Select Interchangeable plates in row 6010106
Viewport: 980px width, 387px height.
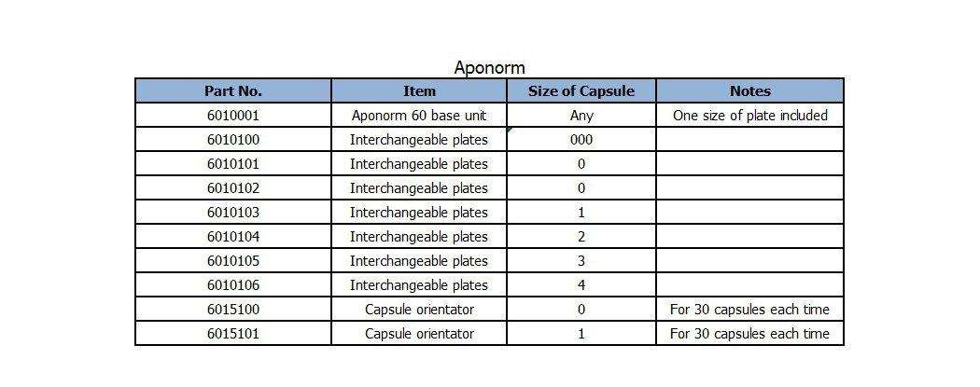click(x=419, y=285)
